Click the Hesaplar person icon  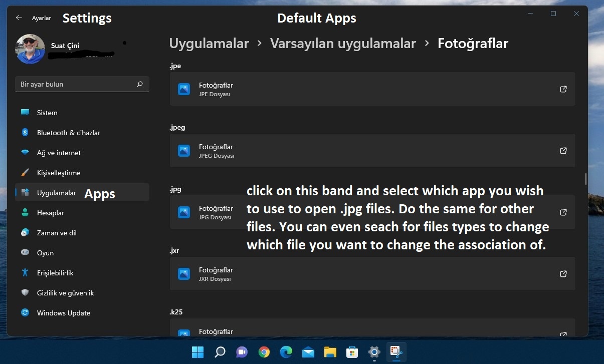click(x=25, y=213)
